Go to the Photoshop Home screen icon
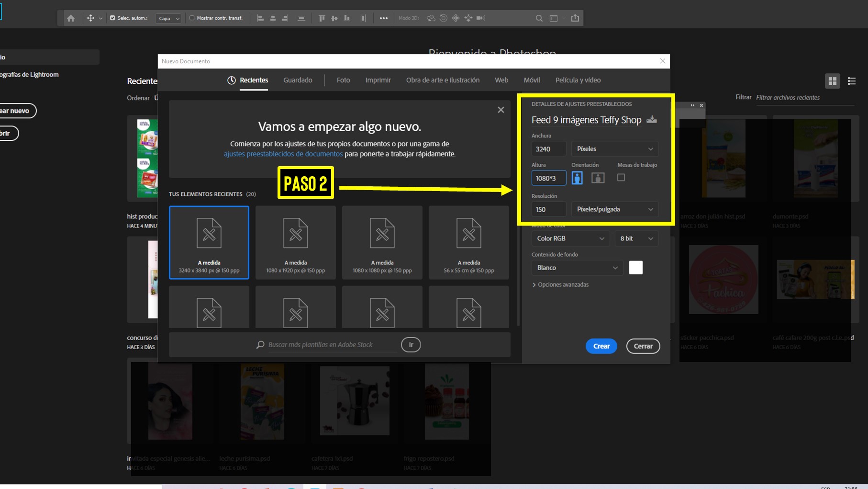The image size is (868, 489). coord(71,18)
